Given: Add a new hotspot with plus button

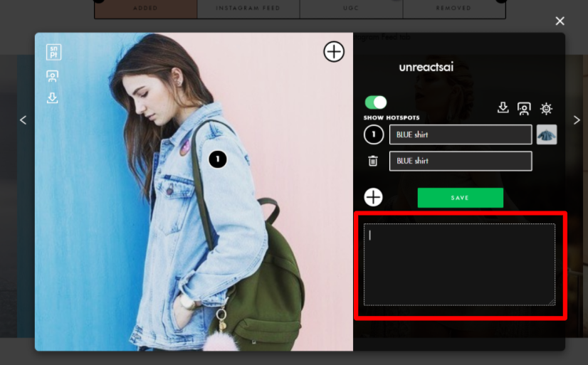Looking at the screenshot, I should pyautogui.click(x=373, y=197).
